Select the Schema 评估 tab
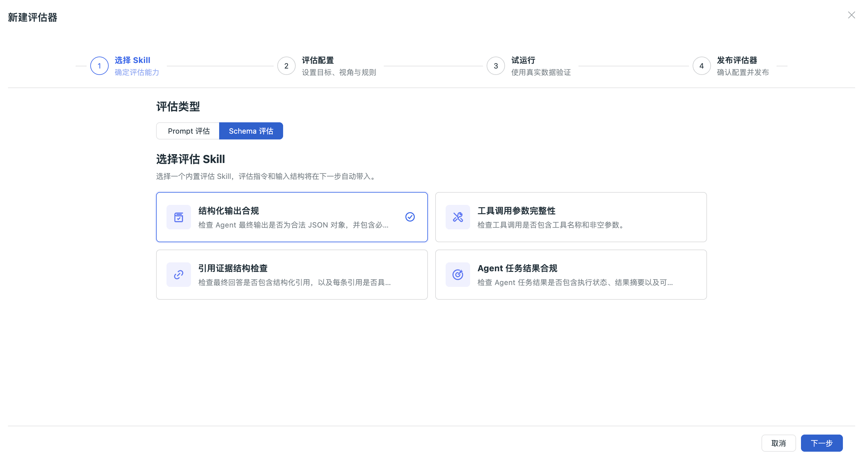The image size is (868, 463). point(251,131)
